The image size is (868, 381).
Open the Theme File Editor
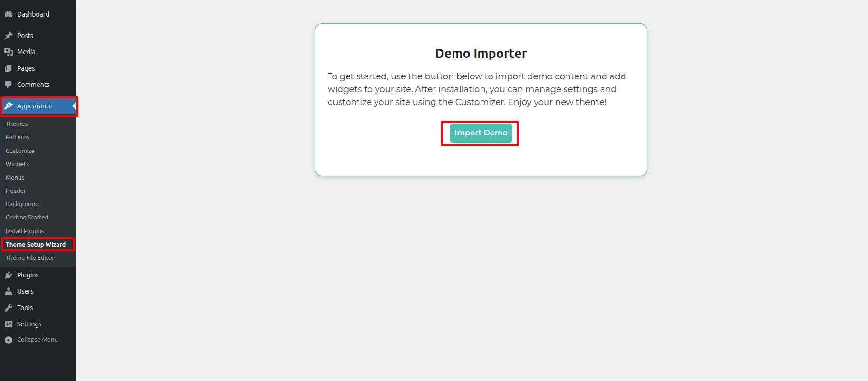tap(30, 258)
